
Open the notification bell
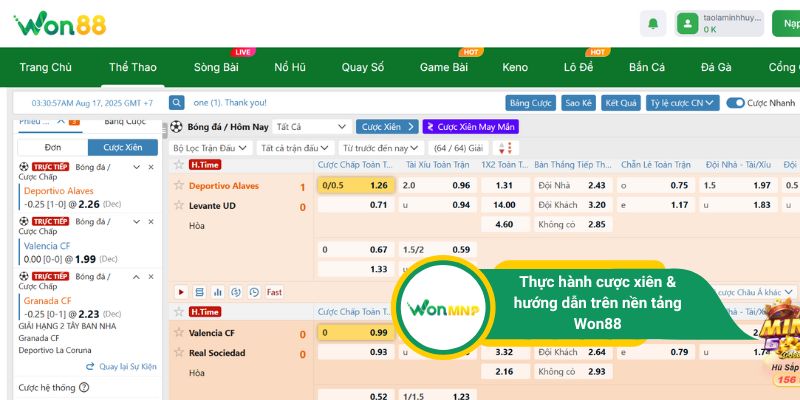653,23
